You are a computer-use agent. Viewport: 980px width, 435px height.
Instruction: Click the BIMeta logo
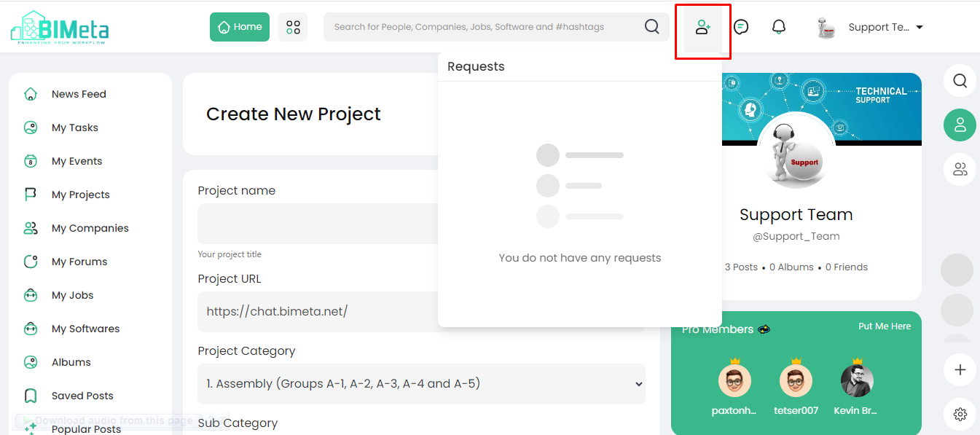(60, 28)
